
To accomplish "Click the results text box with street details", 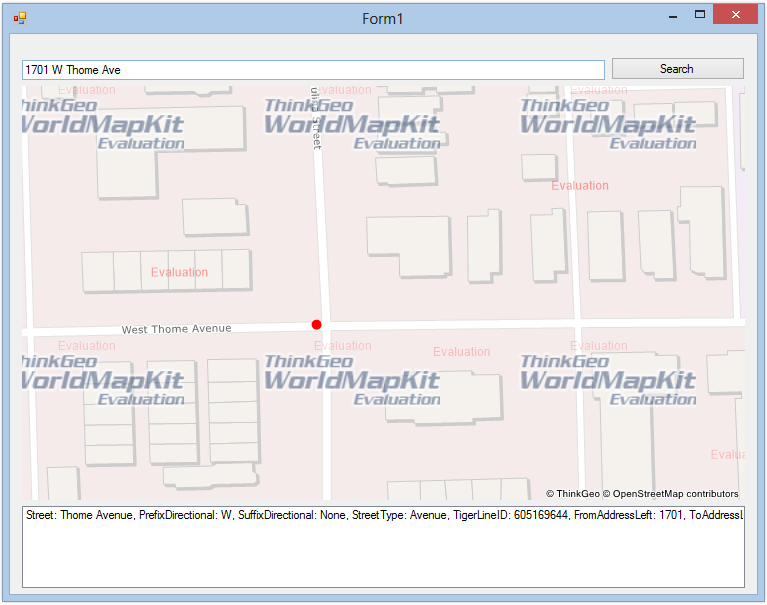I will pyautogui.click(x=384, y=547).
